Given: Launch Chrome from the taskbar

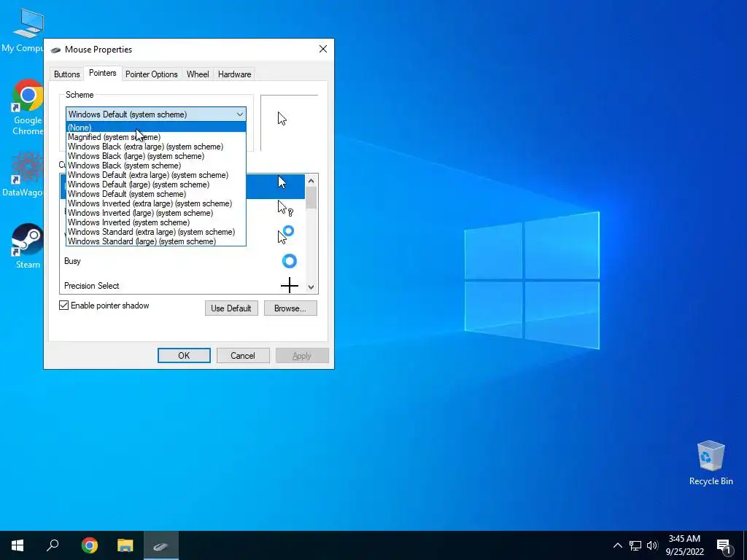Looking at the screenshot, I should 89,545.
